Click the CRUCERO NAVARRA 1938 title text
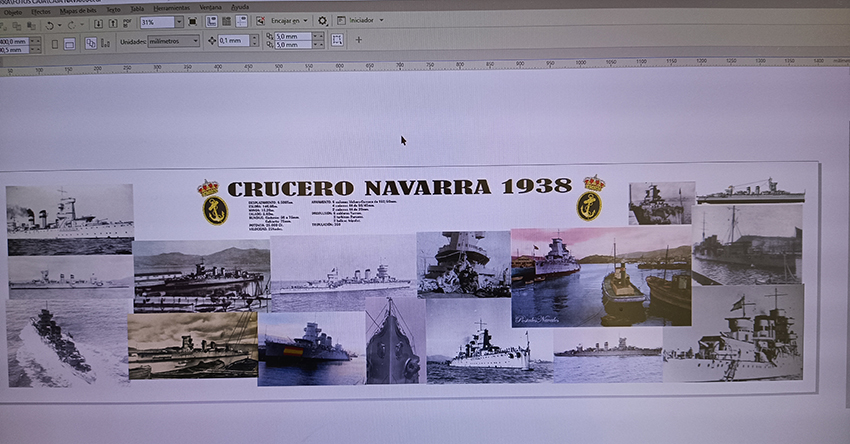850x444 pixels. point(399,187)
